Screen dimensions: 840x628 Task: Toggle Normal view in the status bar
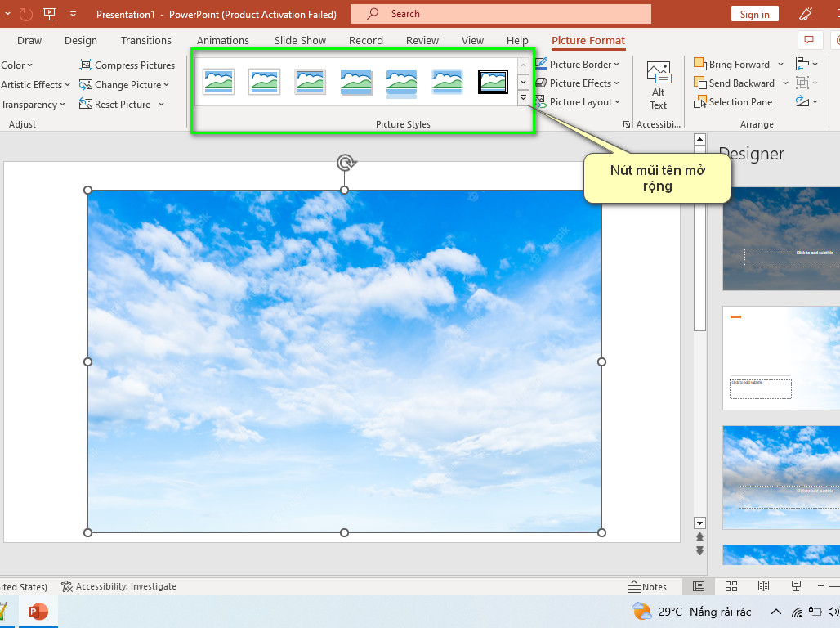pyautogui.click(x=699, y=586)
